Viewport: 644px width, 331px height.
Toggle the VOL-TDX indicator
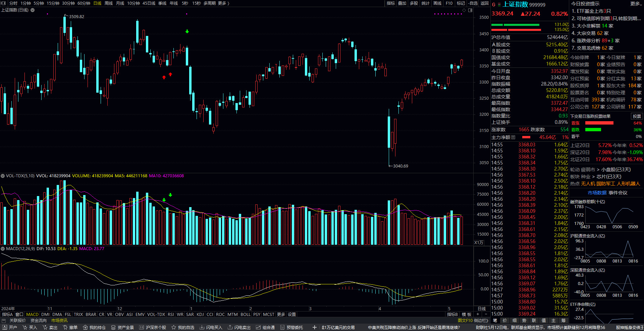[x=156, y=315]
